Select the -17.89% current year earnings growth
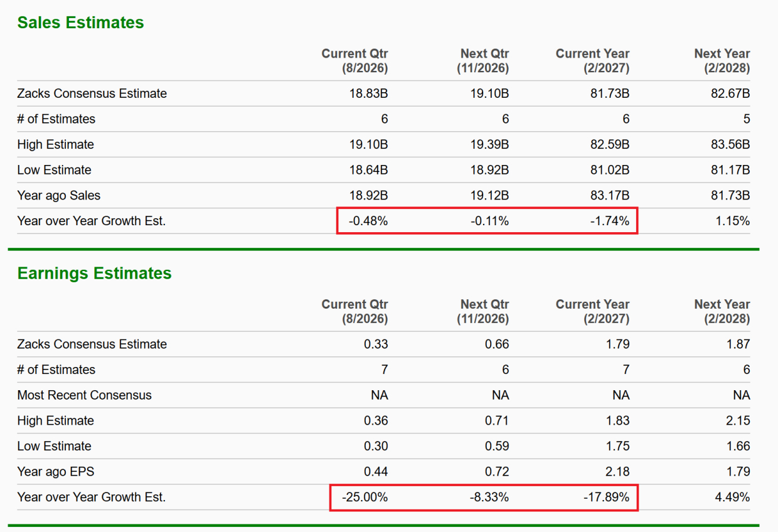 (x=607, y=497)
